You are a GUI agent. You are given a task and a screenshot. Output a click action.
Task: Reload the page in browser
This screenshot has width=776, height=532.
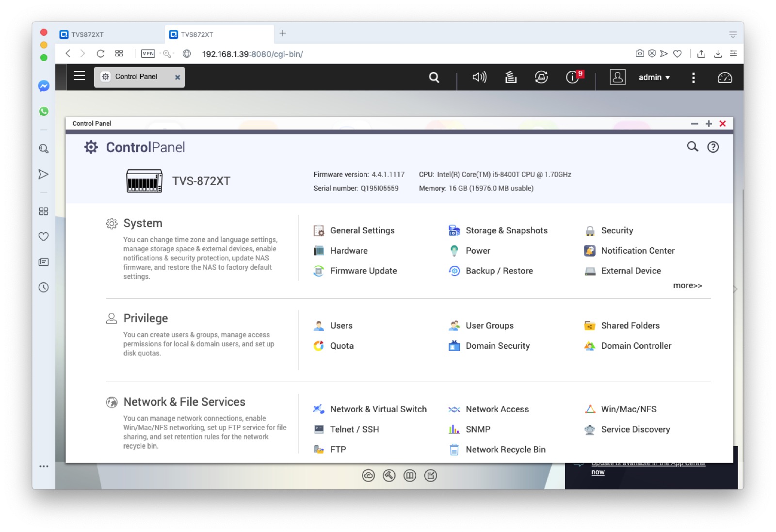coord(100,53)
